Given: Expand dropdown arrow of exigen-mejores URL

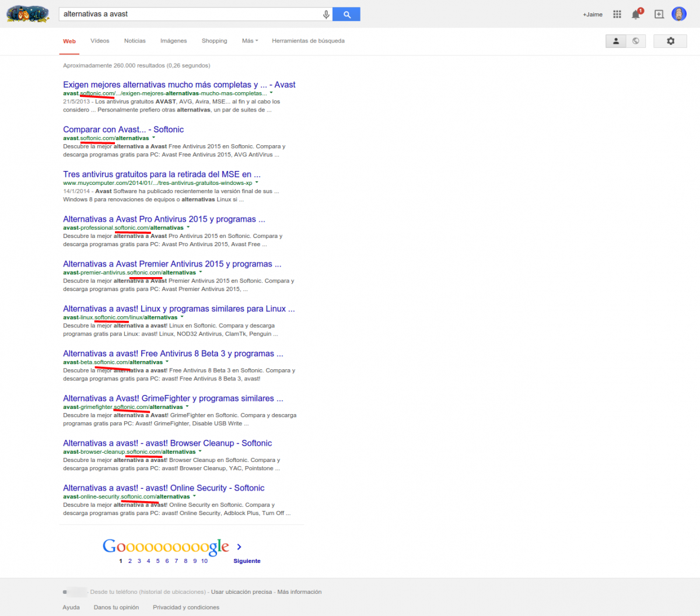Looking at the screenshot, I should [x=271, y=93].
